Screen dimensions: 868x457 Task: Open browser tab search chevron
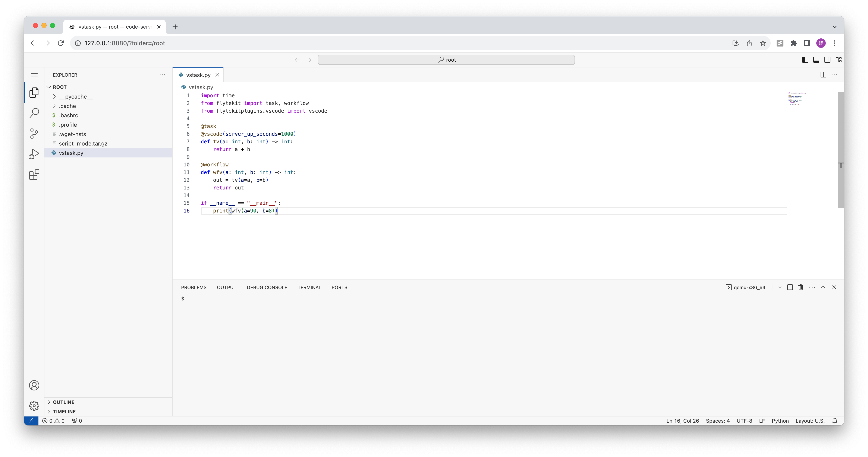tap(835, 27)
